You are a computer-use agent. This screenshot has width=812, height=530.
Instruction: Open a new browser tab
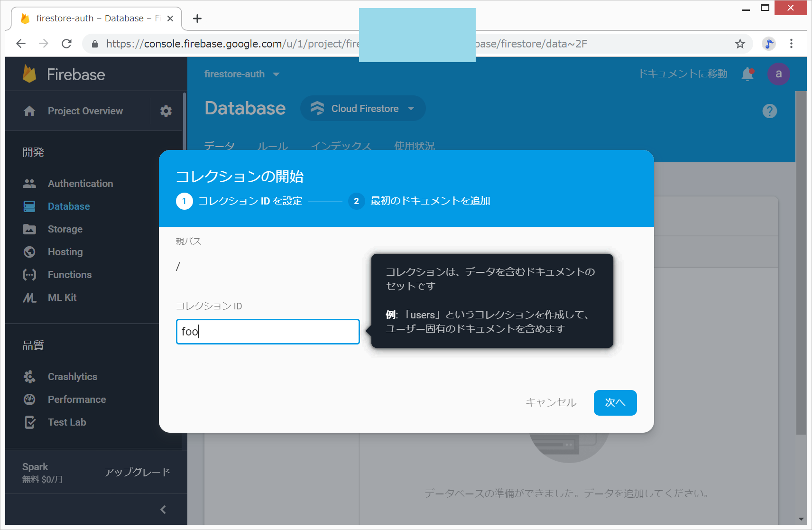(197, 19)
